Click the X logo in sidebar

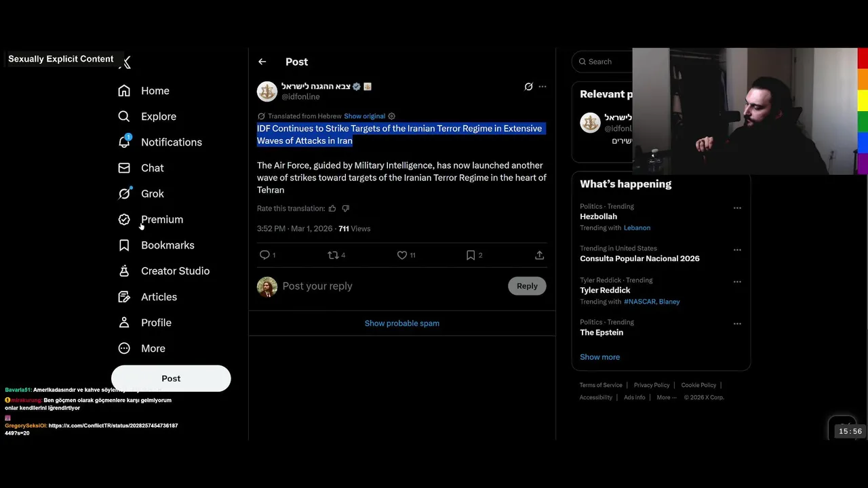126,62
